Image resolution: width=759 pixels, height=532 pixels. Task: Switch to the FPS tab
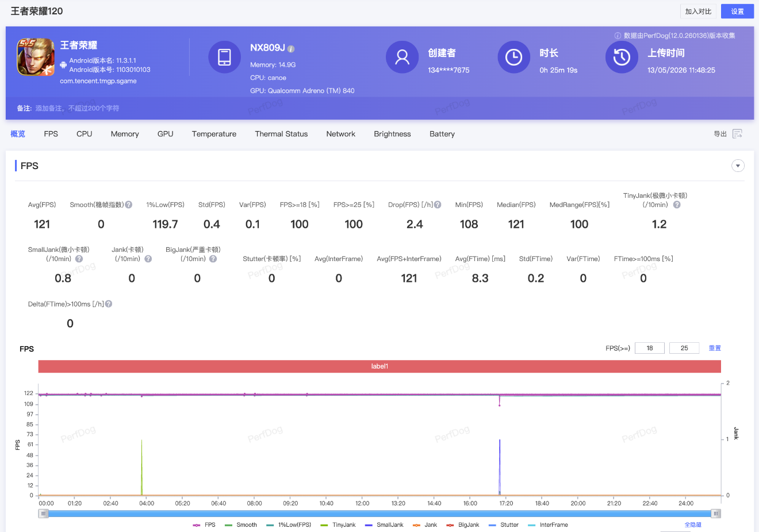(51, 134)
